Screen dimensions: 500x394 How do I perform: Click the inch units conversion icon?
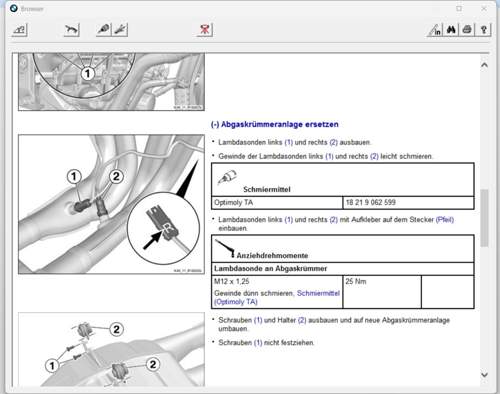point(435,30)
